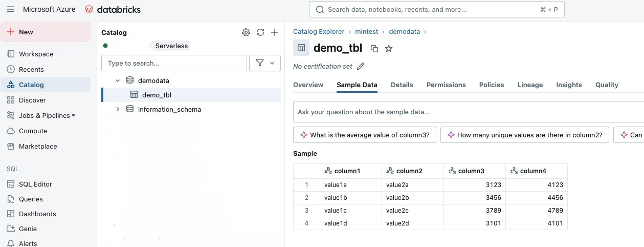Open the filter dropdown in Catalog
The height and width of the screenshot is (247, 644).
point(264,63)
